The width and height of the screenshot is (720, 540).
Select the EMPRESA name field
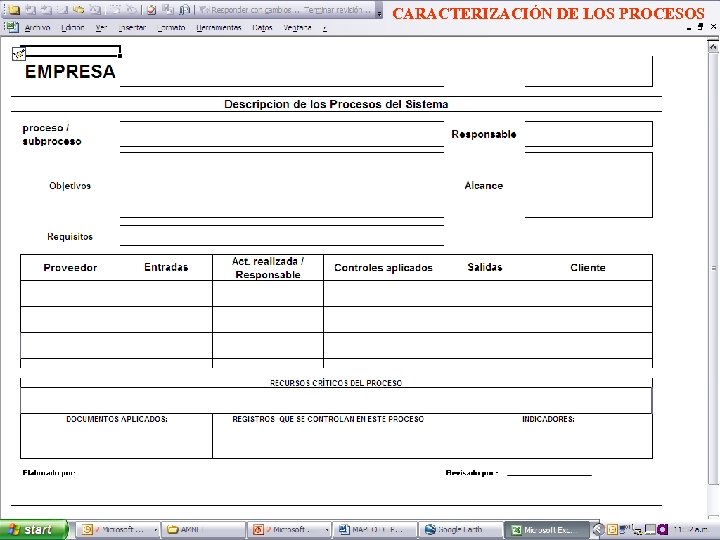tap(282, 72)
